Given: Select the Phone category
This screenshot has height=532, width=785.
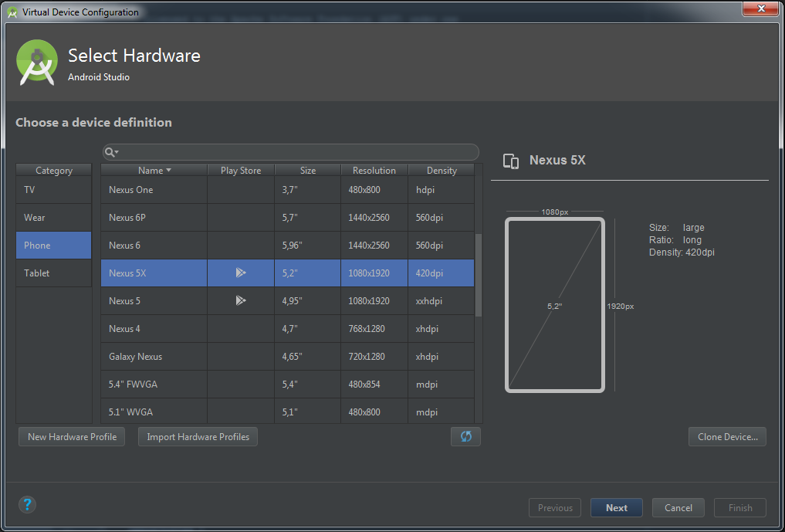Looking at the screenshot, I should click(53, 245).
